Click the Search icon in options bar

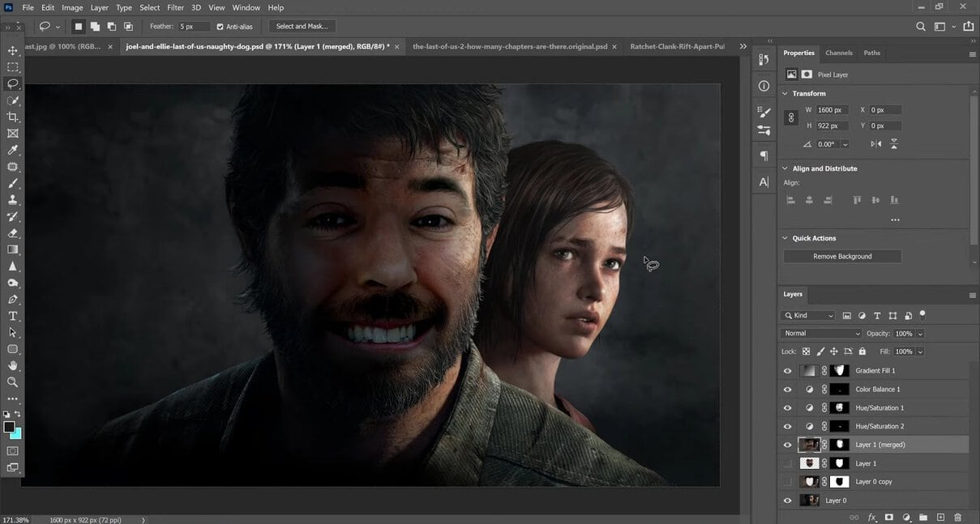[921, 27]
